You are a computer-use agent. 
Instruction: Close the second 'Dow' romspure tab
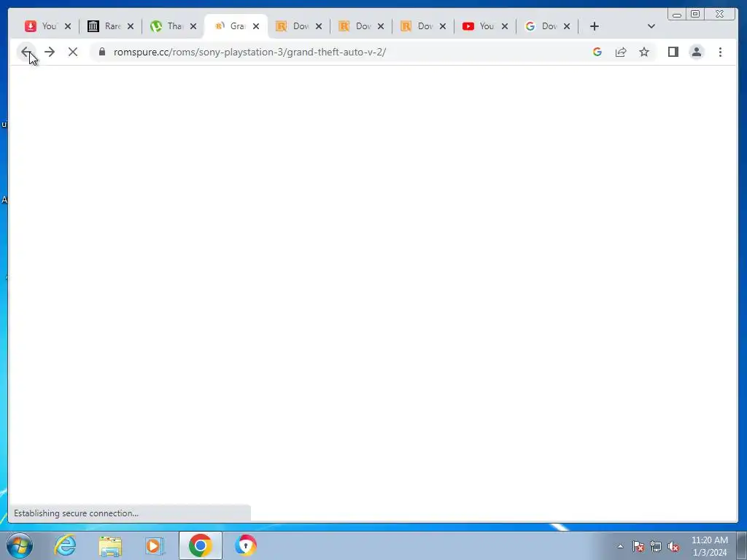[381, 26]
